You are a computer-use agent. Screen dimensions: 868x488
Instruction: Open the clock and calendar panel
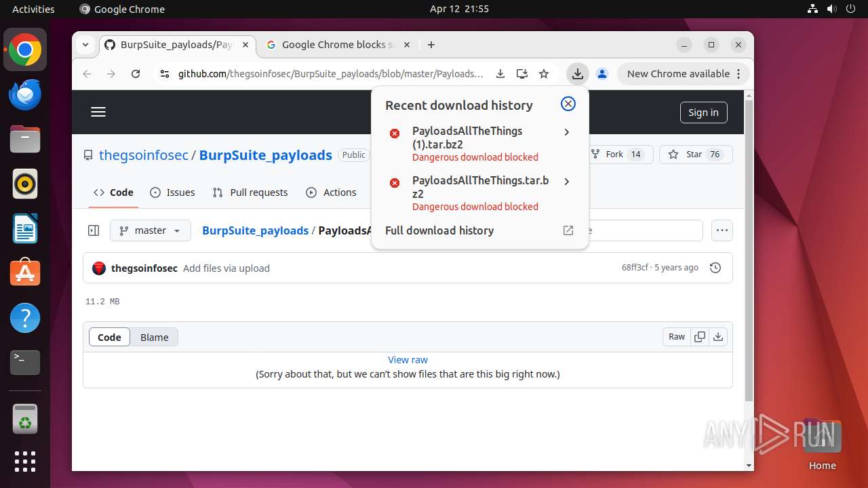click(x=459, y=9)
